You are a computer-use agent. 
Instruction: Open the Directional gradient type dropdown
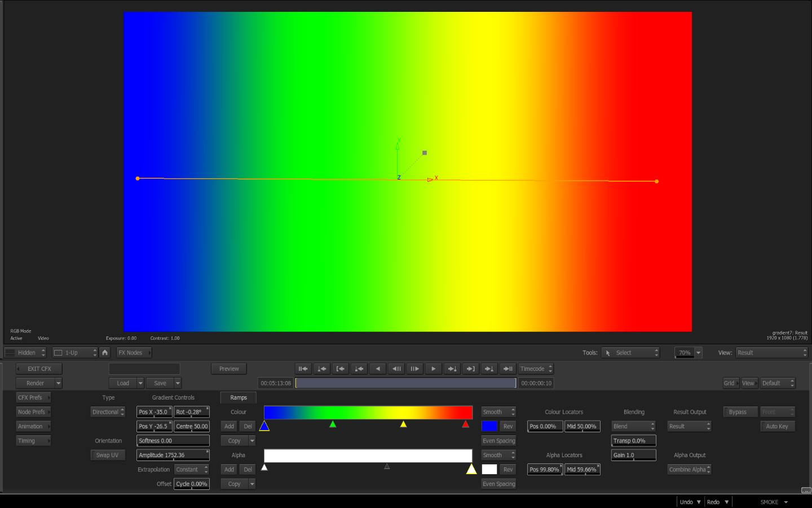(x=108, y=412)
